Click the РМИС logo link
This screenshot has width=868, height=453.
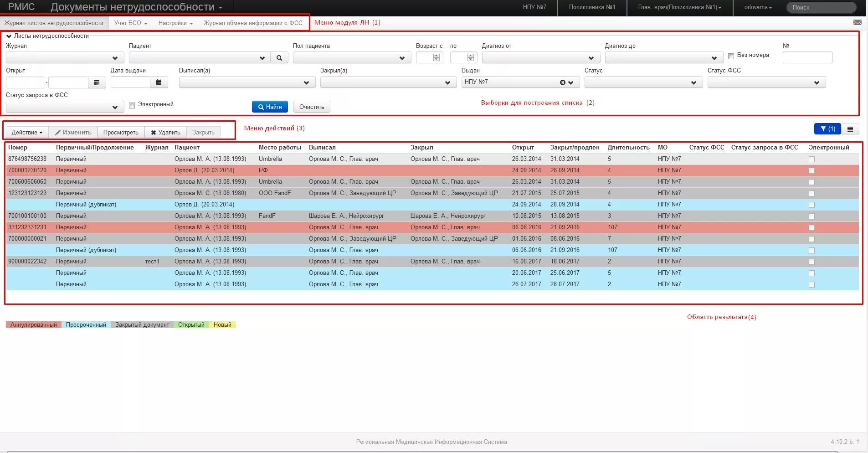point(21,7)
